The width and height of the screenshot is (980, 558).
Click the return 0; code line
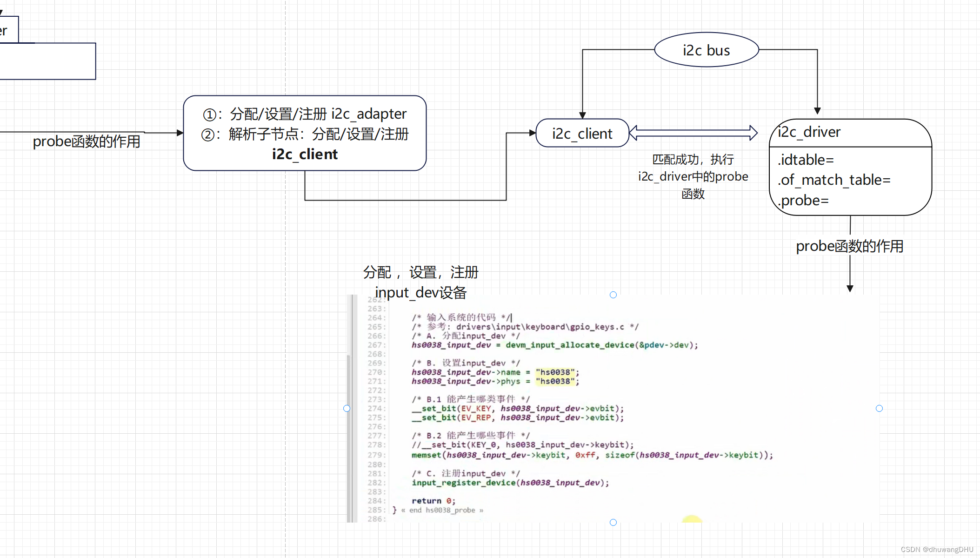(x=433, y=501)
